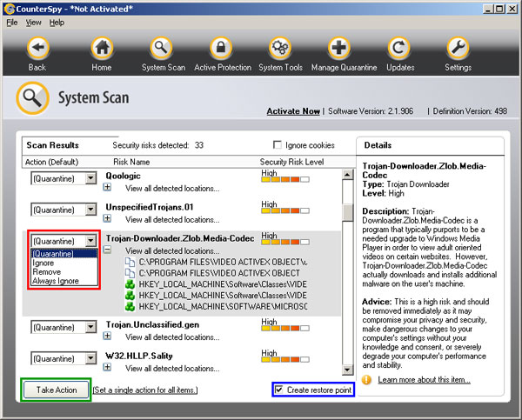Viewport: 522px width, 420px height.
Task: Click the large System Scan magnifier logo
Action: pos(33,98)
